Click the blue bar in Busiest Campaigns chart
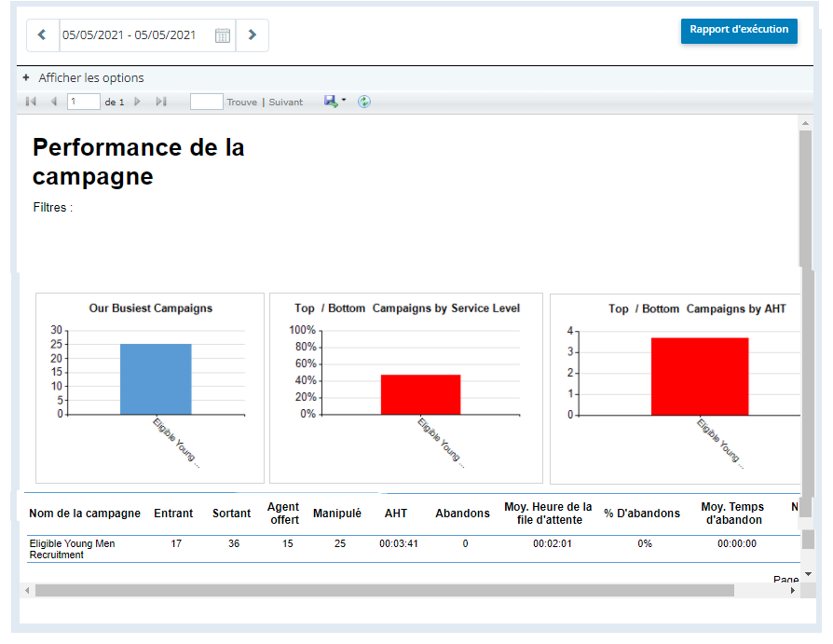This screenshot has height=644, width=833. tap(156, 379)
